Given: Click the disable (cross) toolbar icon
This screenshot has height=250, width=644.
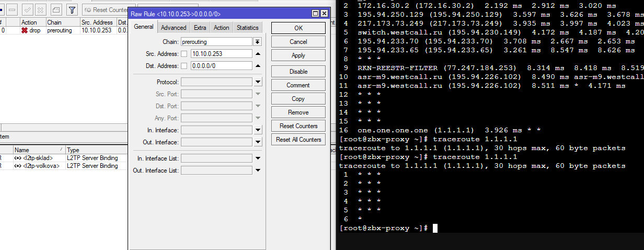Looking at the screenshot, I should [x=41, y=9].
